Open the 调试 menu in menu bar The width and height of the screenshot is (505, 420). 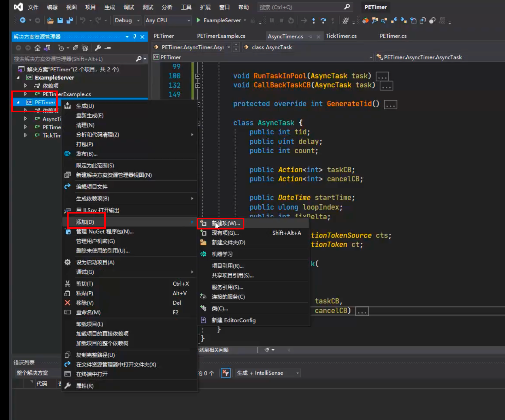pyautogui.click(x=129, y=7)
